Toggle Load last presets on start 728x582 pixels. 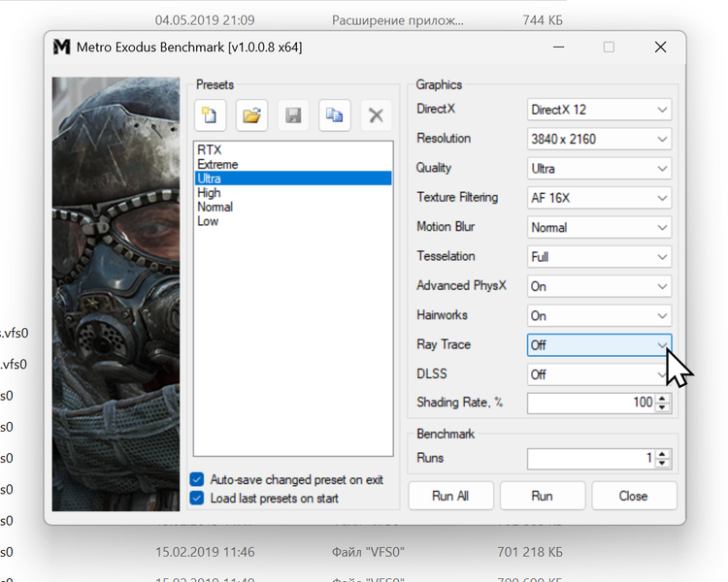(x=265, y=499)
